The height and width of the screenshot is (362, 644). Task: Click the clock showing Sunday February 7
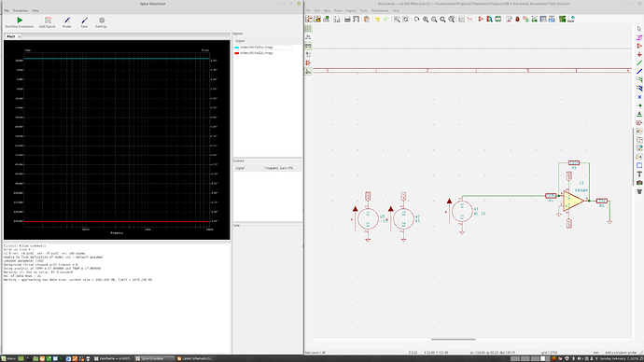620,358
